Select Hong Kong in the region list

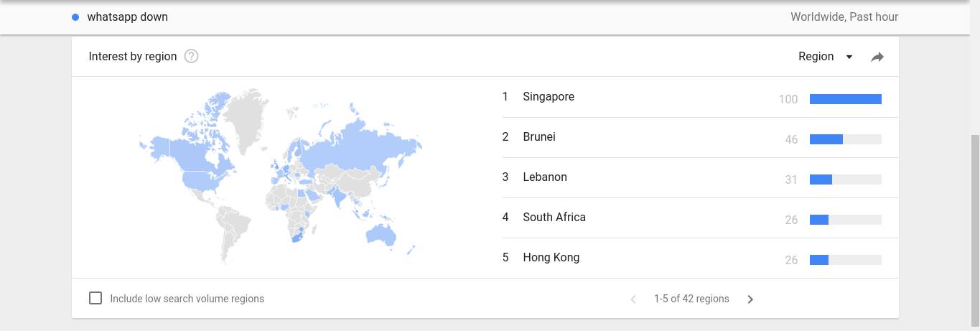pyautogui.click(x=700, y=258)
